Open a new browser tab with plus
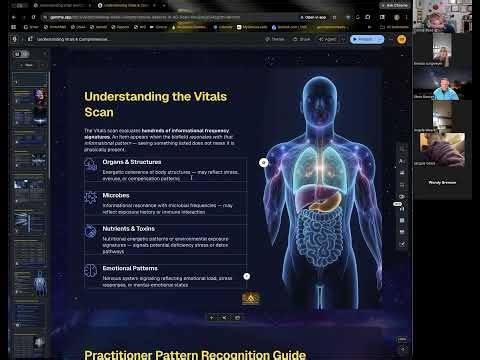This screenshot has width=480, height=360. click(x=164, y=6)
